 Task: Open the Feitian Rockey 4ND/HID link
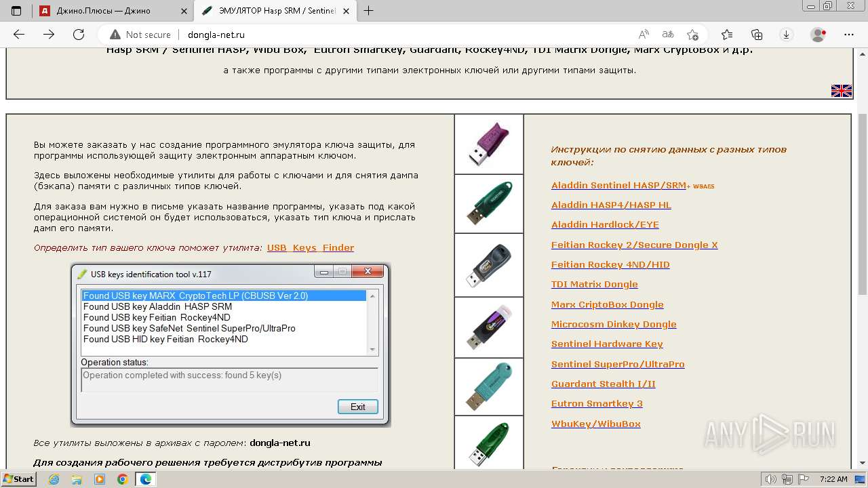[x=610, y=264]
